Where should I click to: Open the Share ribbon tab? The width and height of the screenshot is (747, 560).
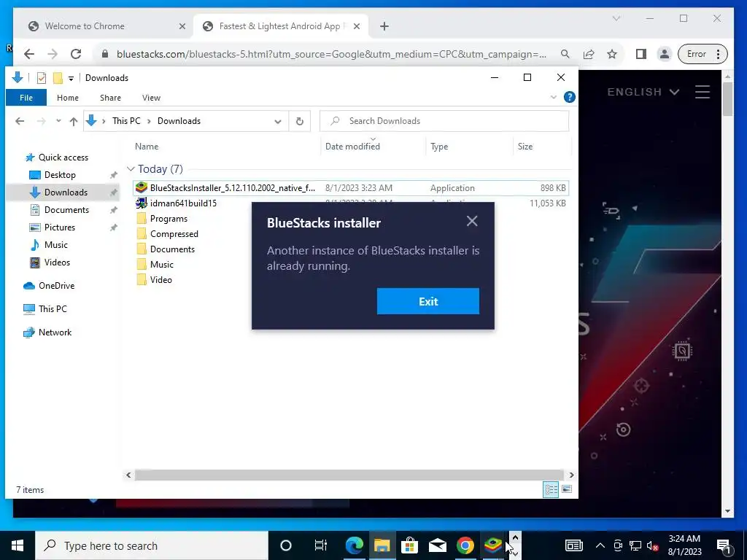click(x=111, y=98)
